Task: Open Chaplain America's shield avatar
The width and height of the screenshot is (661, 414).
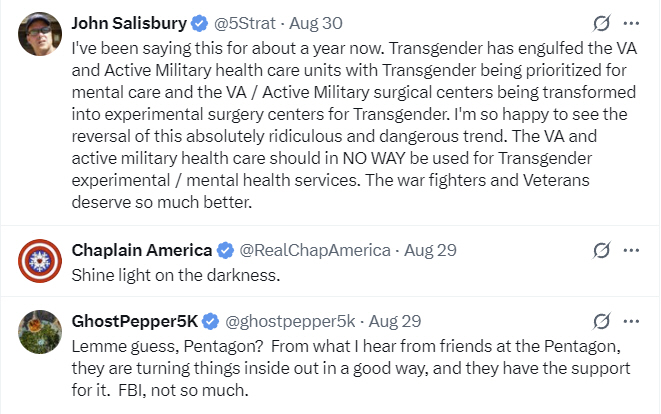Action: pos(40,261)
